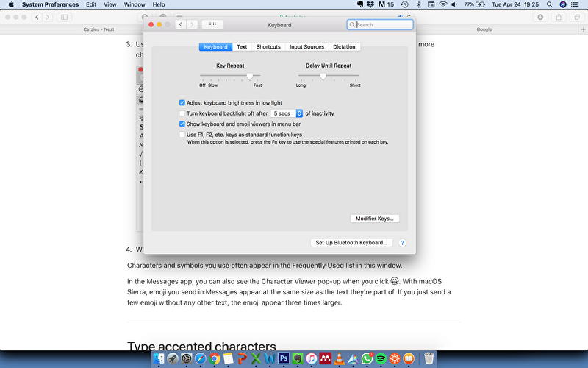Screen dimensions: 588x368
Task: Click Set Up Bluetooth Keyboard button
Action: (351, 242)
